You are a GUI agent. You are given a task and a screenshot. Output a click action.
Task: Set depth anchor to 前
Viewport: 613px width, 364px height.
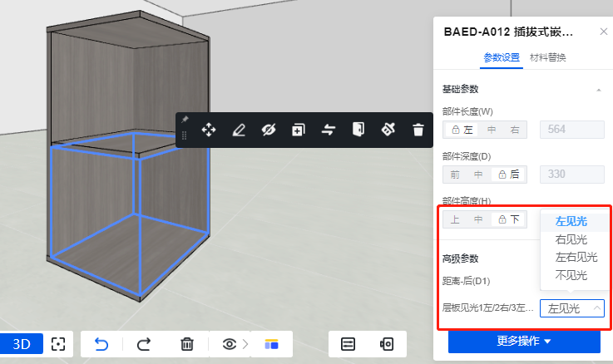[x=455, y=175]
